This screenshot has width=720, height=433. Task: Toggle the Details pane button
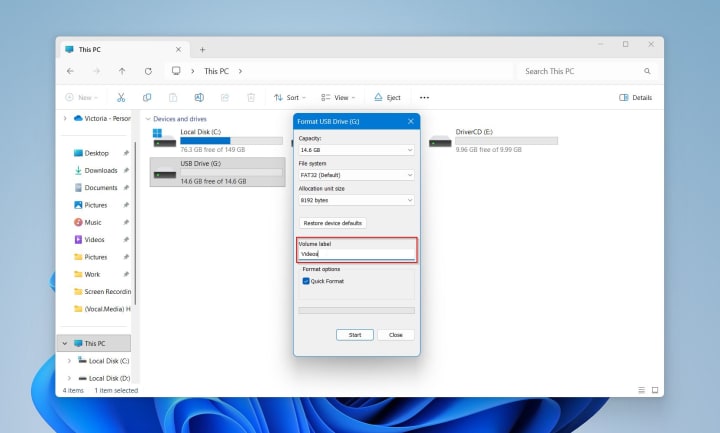click(x=636, y=97)
